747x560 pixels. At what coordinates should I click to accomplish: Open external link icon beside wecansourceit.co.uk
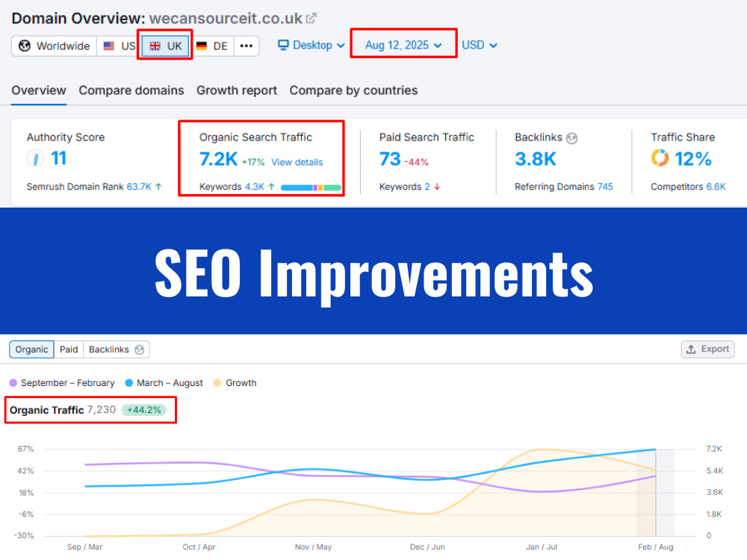(x=311, y=19)
